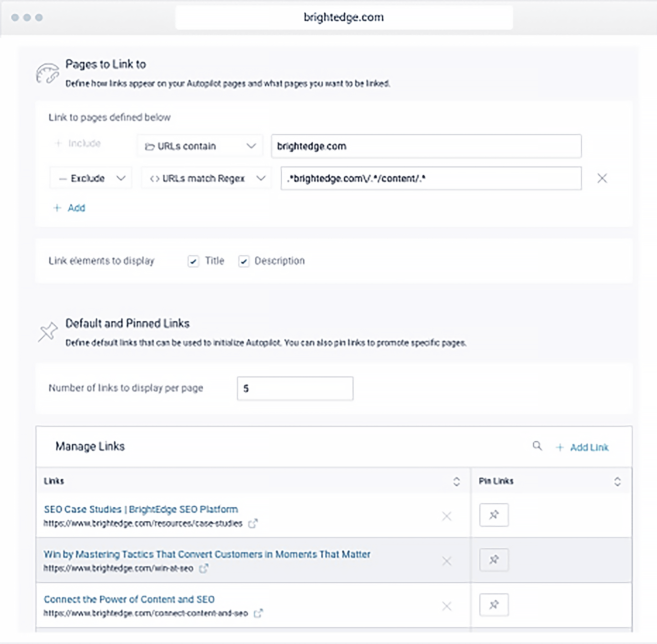Pin the Connect the Power of Content link

point(494,605)
